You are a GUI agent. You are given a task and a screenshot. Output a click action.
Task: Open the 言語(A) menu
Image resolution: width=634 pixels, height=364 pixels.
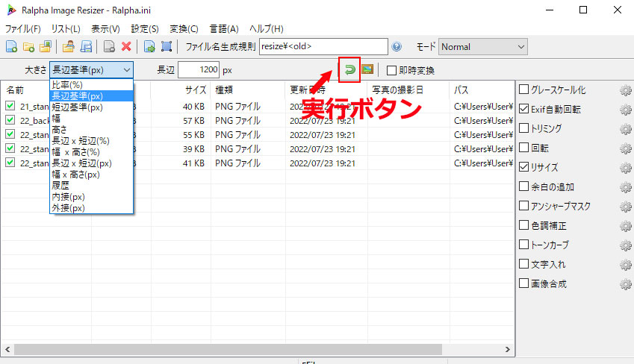(x=224, y=28)
